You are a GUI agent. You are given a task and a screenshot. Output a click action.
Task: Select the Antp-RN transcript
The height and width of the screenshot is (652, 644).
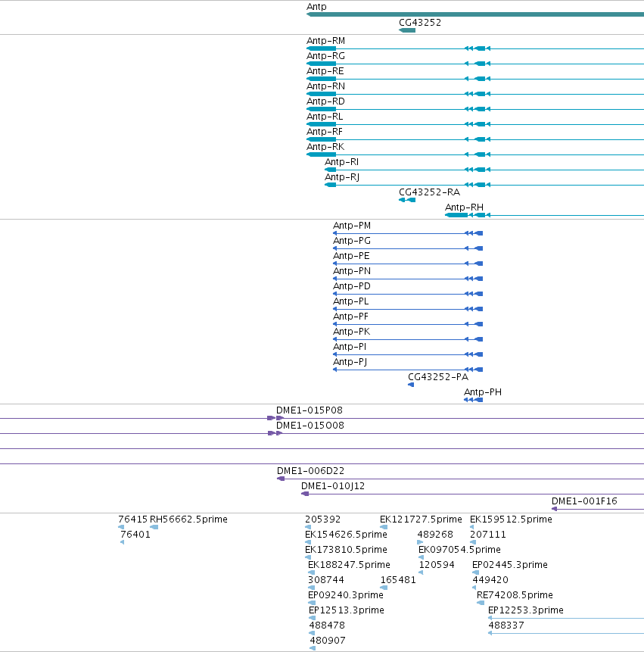click(x=475, y=94)
